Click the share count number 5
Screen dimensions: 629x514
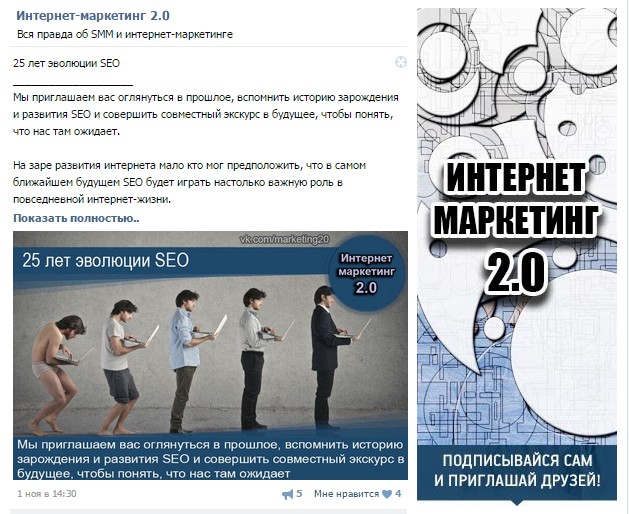click(299, 494)
